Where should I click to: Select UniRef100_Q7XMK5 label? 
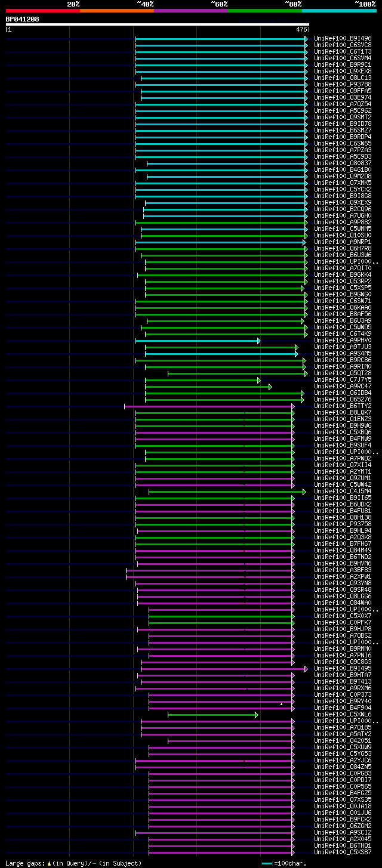(x=343, y=183)
